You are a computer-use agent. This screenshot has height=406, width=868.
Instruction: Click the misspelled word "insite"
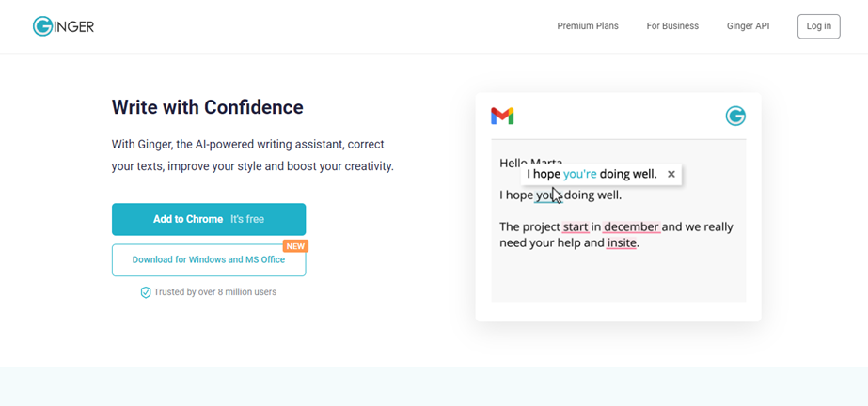[x=622, y=242]
